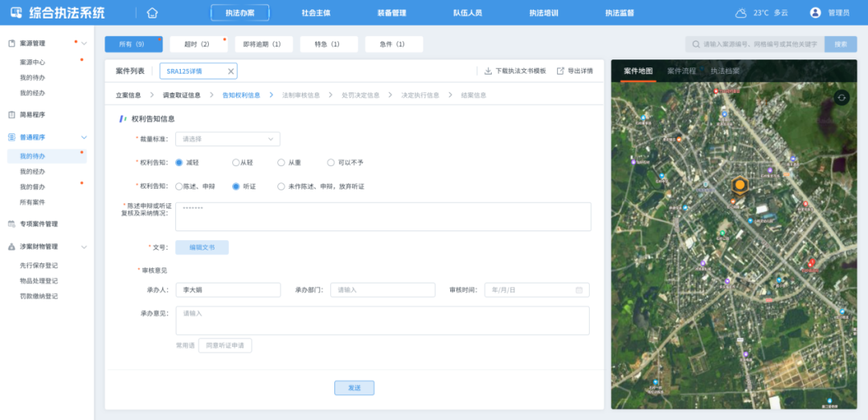
Task: Click the orange hexagon map marker
Action: [x=739, y=185]
